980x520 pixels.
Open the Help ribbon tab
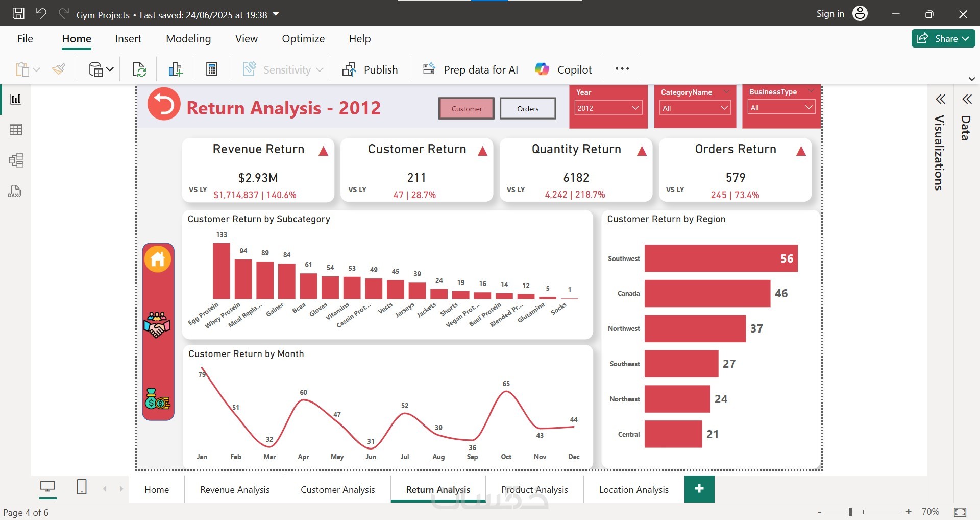coord(360,39)
